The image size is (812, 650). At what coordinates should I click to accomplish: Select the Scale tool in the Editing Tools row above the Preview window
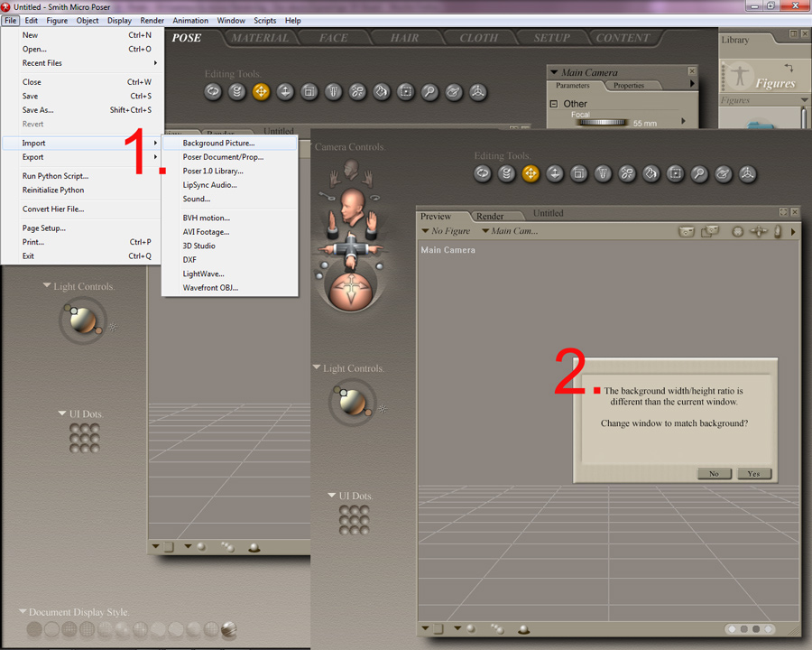579,173
